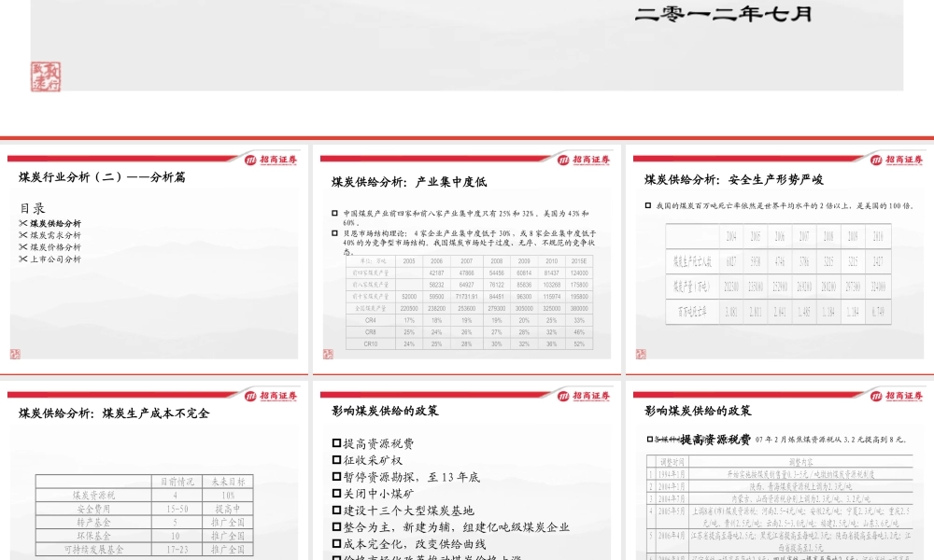Click 招商证券 logo on 安全生产形势严峻 slide
This screenshot has width=934, height=560.
tap(897, 160)
